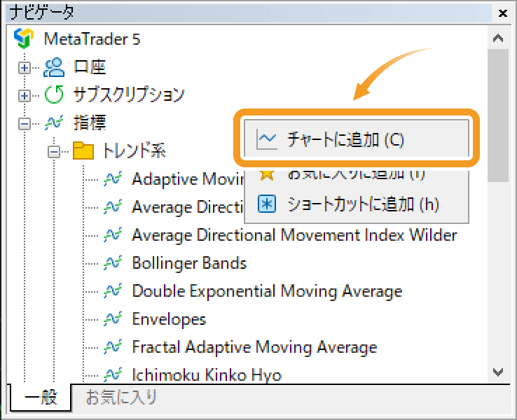The image size is (517, 420).
Task: Select the 口座 tree label
Action: [x=90, y=67]
